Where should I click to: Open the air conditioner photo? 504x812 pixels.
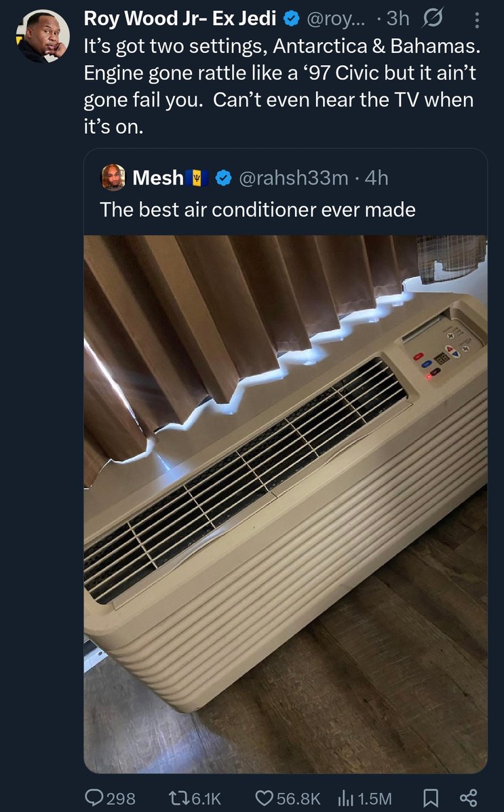pos(285,504)
